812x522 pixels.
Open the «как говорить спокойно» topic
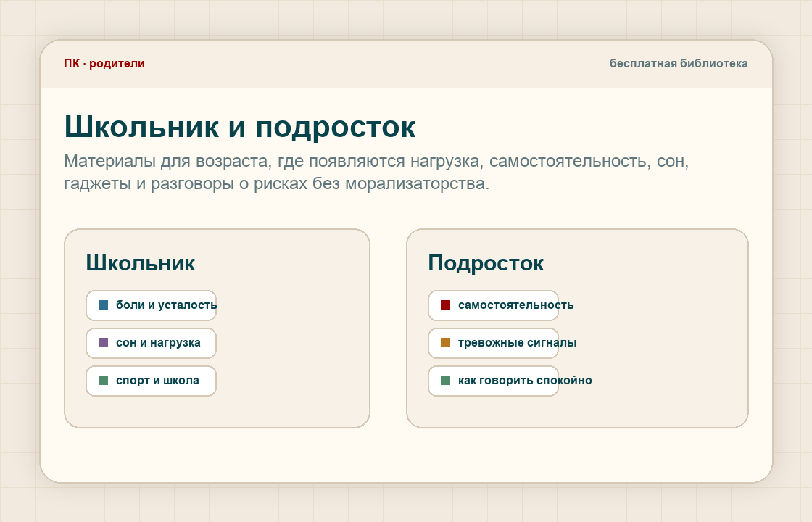click(x=494, y=381)
